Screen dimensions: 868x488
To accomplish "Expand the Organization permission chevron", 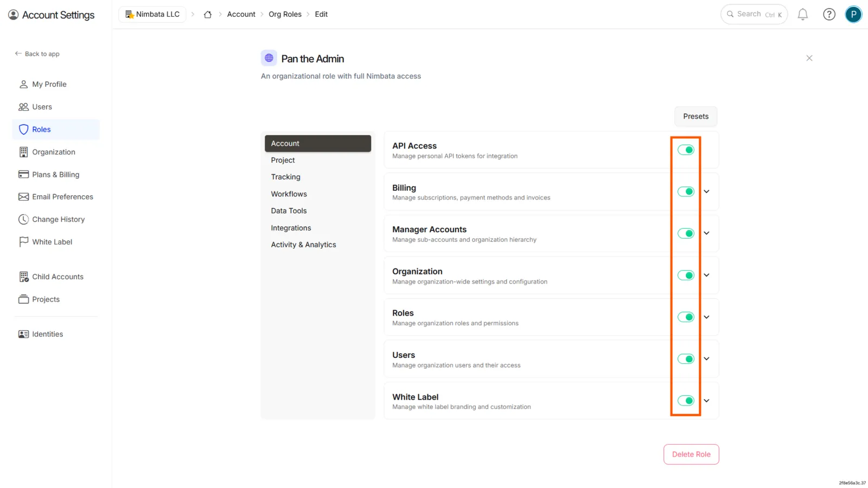I will pyautogui.click(x=706, y=275).
